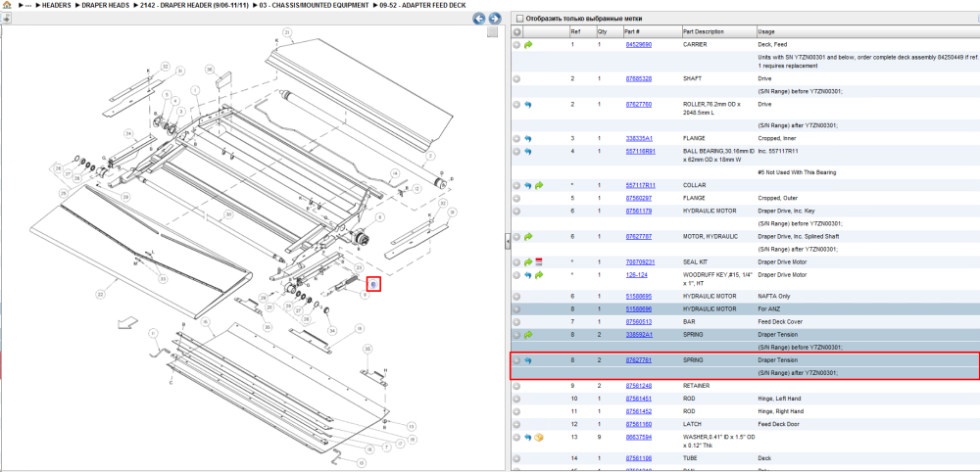980x472 pixels.
Task: Click plus icon on LATCH row
Action: 516,424
